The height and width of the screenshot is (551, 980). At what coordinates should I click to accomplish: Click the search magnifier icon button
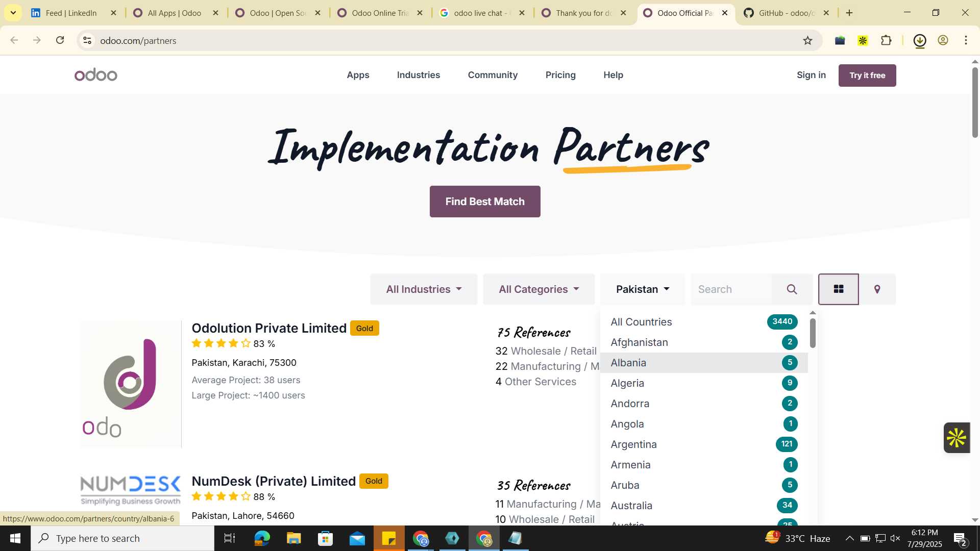(792, 289)
